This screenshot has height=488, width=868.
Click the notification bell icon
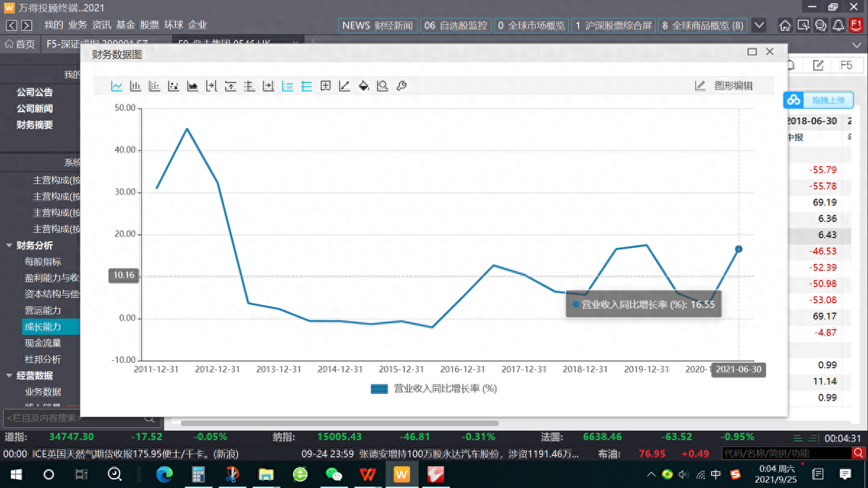838,25
